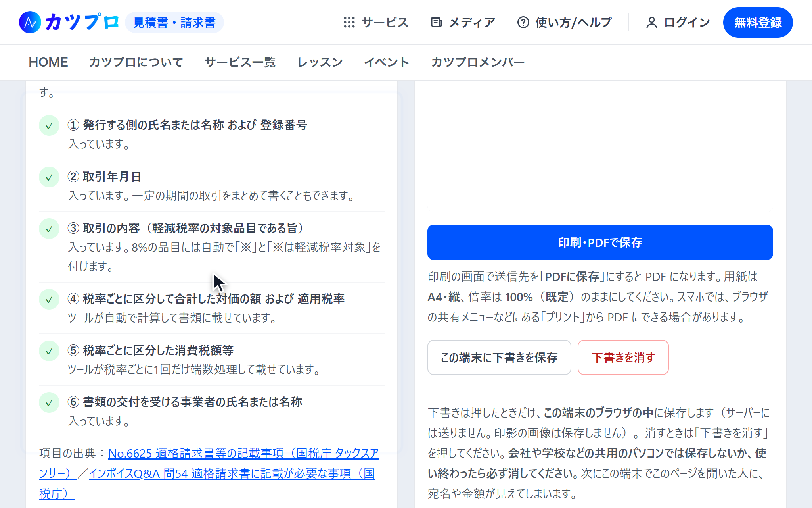Image resolution: width=812 pixels, height=508 pixels.
Task: Click green check icon for ② 取引年月日
Action: tap(49, 177)
